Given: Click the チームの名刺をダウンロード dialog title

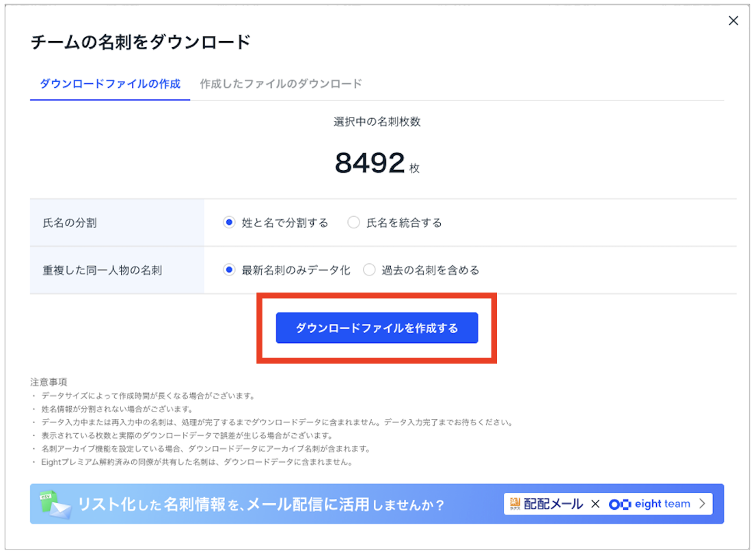Looking at the screenshot, I should click(141, 42).
